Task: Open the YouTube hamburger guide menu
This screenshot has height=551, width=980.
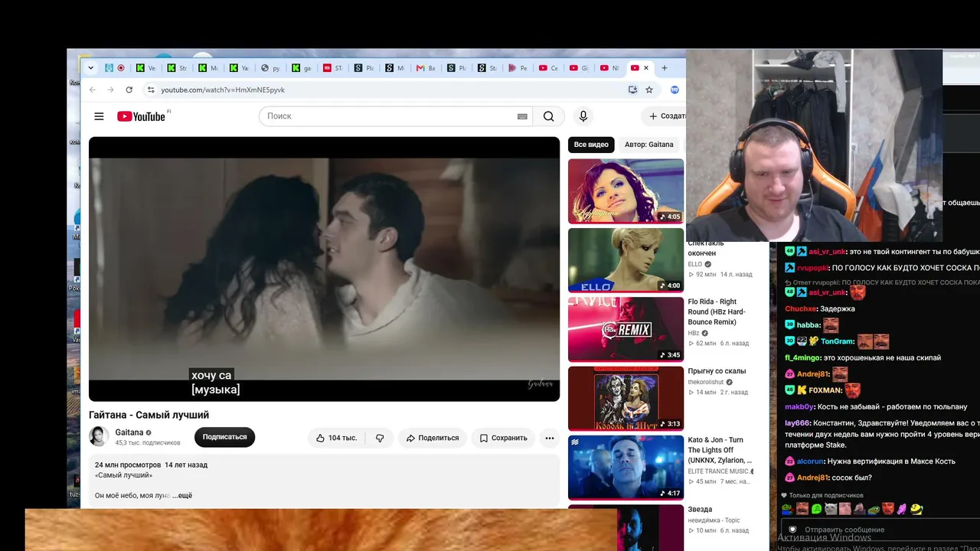Action: 99,116
